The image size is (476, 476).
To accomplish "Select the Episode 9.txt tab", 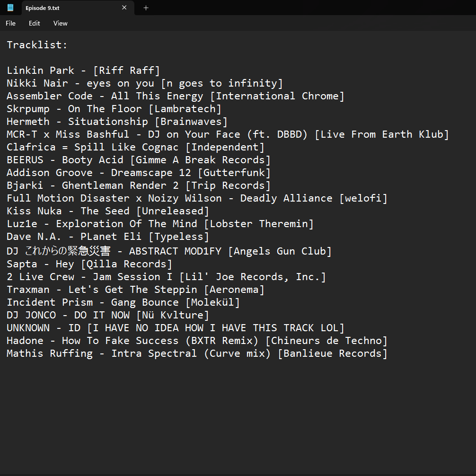I will click(x=78, y=8).
